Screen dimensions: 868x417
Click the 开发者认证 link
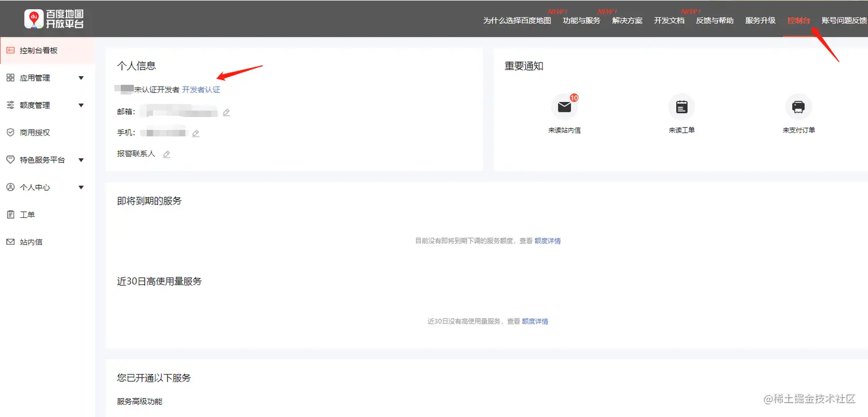(x=201, y=90)
